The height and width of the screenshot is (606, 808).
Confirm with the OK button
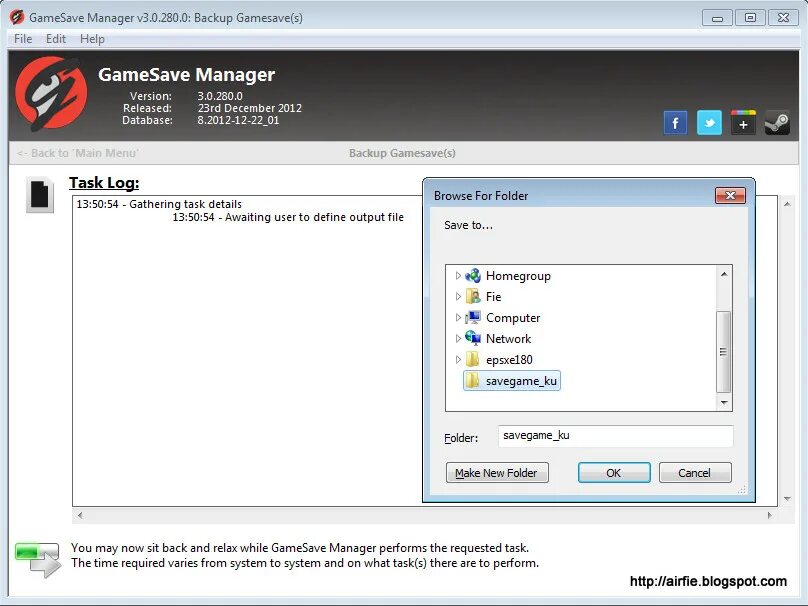point(614,472)
